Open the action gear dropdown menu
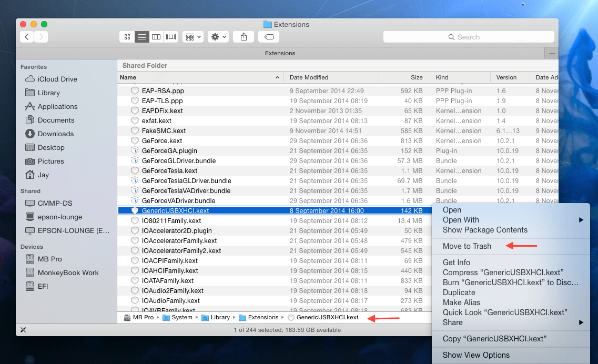The image size is (598, 364). (218, 37)
